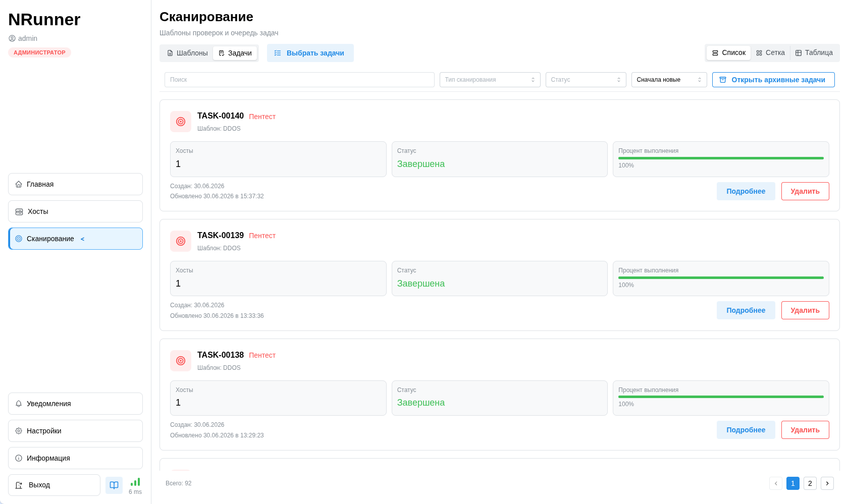Viewport: 848px width, 504px height.
Task: Click 'Шаблон: DDOS' under TASK-00140
Action: pos(219,129)
